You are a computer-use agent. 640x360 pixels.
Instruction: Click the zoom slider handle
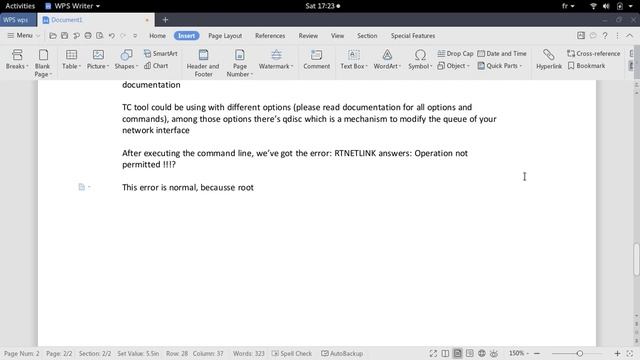point(580,353)
